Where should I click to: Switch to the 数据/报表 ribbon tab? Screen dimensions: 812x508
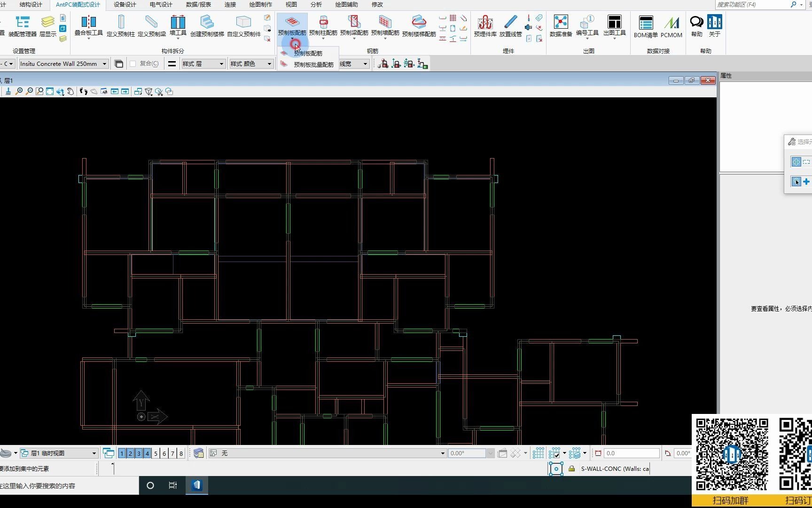[x=198, y=4]
